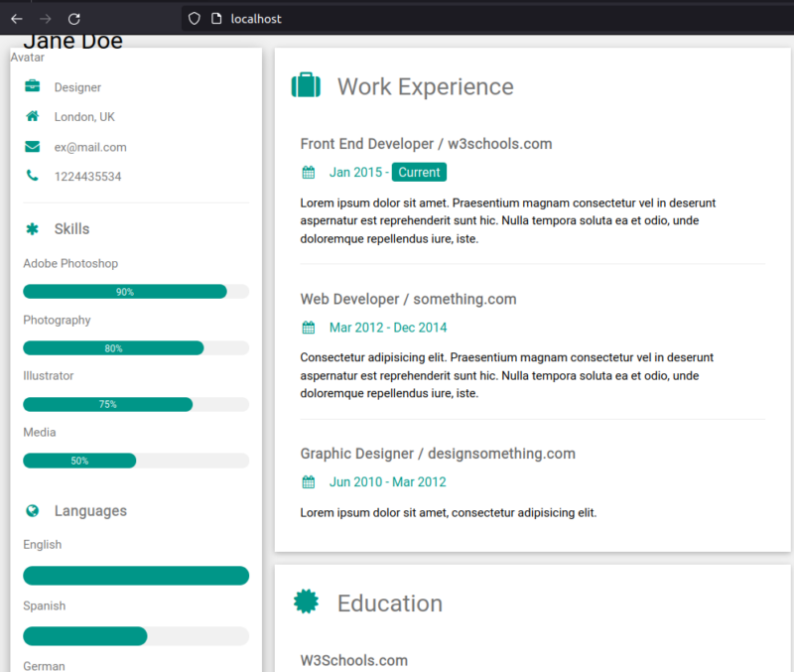Click calendar icon beside Jun 2010 - Mar 2012
The width and height of the screenshot is (794, 672).
pos(309,482)
